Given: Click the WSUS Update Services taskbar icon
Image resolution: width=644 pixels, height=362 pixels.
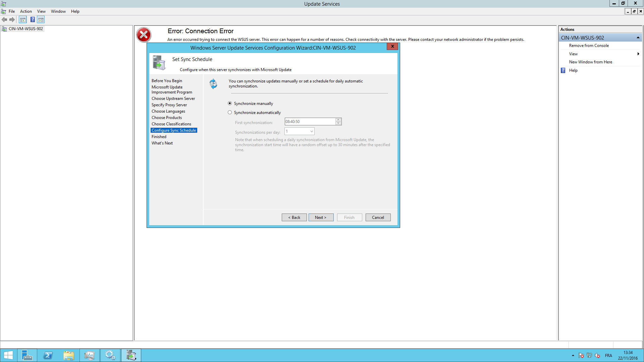Looking at the screenshot, I should (131, 355).
